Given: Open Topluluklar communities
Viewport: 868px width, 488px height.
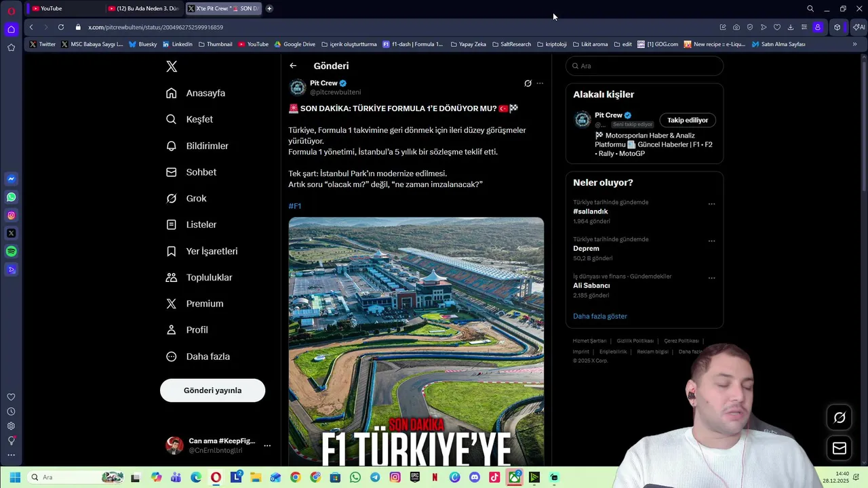Looking at the screenshot, I should (199, 277).
